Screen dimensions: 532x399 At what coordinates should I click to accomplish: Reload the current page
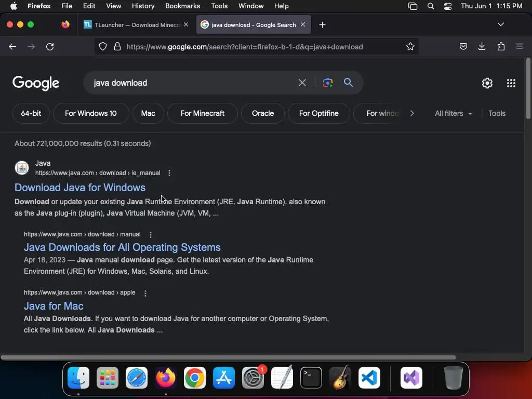[50, 46]
